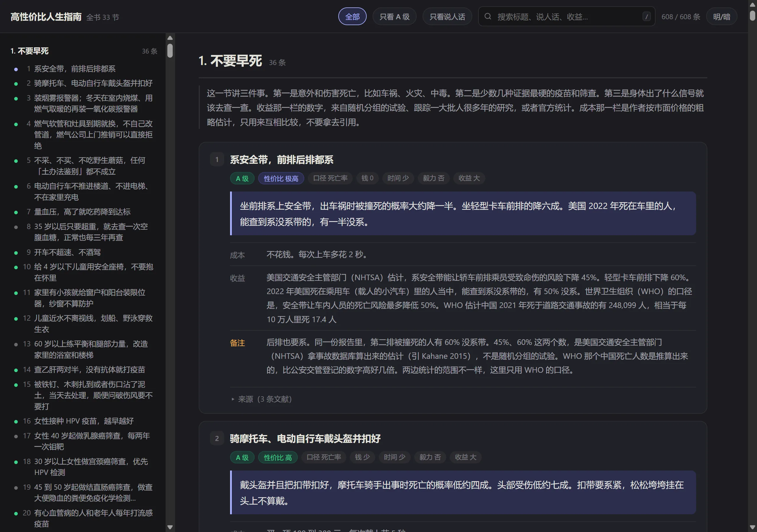Jump to item 14 查乙肝两对半

pyautogui.click(x=84, y=370)
